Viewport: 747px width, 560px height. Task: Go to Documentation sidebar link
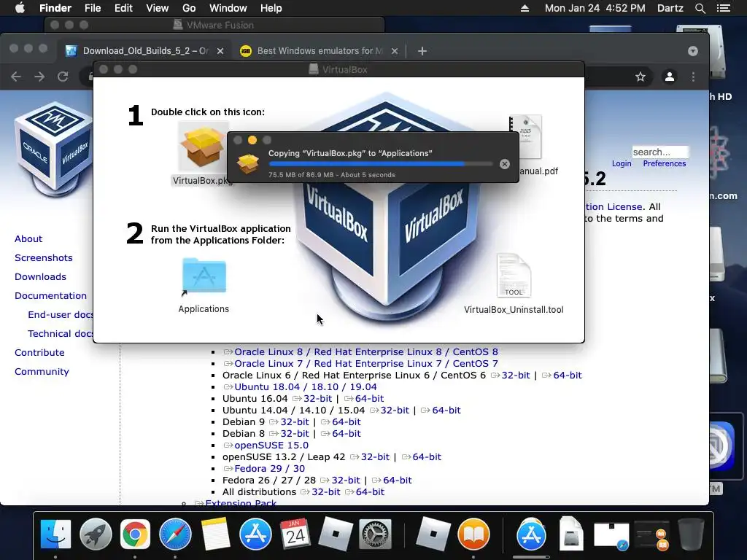50,296
